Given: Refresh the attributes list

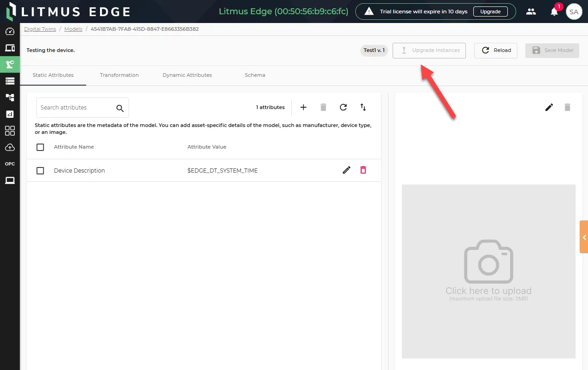Looking at the screenshot, I should 343,107.
